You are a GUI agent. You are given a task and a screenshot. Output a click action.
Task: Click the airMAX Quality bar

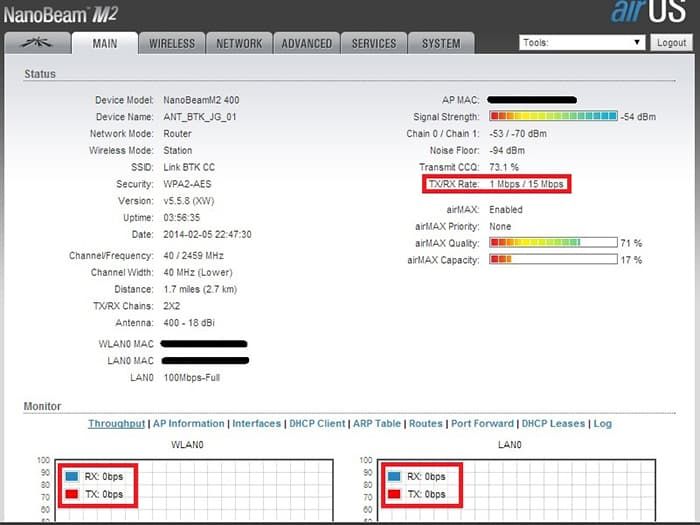coord(553,242)
